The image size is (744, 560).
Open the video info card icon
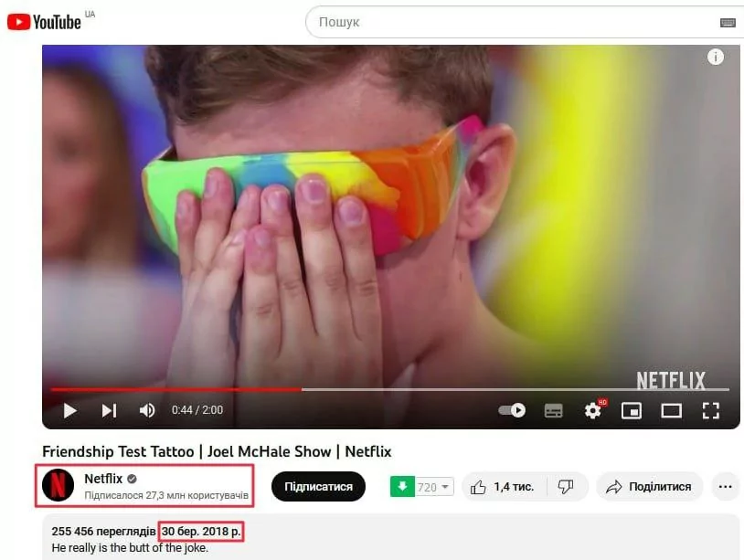716,57
